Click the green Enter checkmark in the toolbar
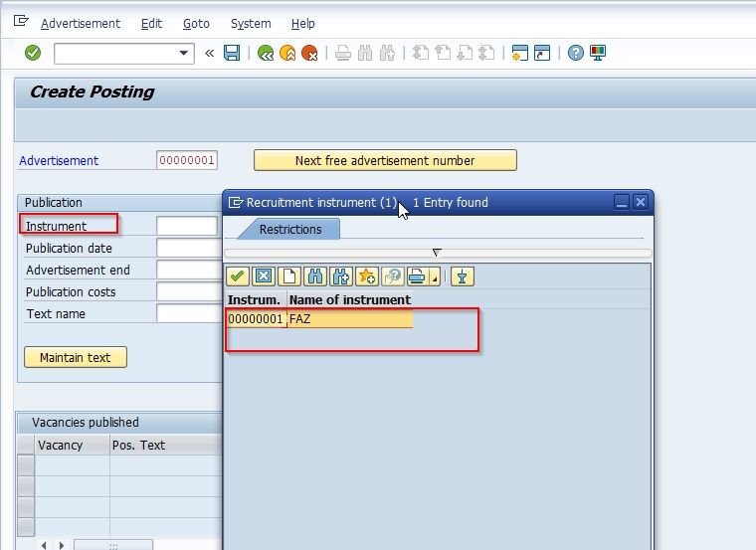Screen dimensions: 756x550 [x=33, y=53]
